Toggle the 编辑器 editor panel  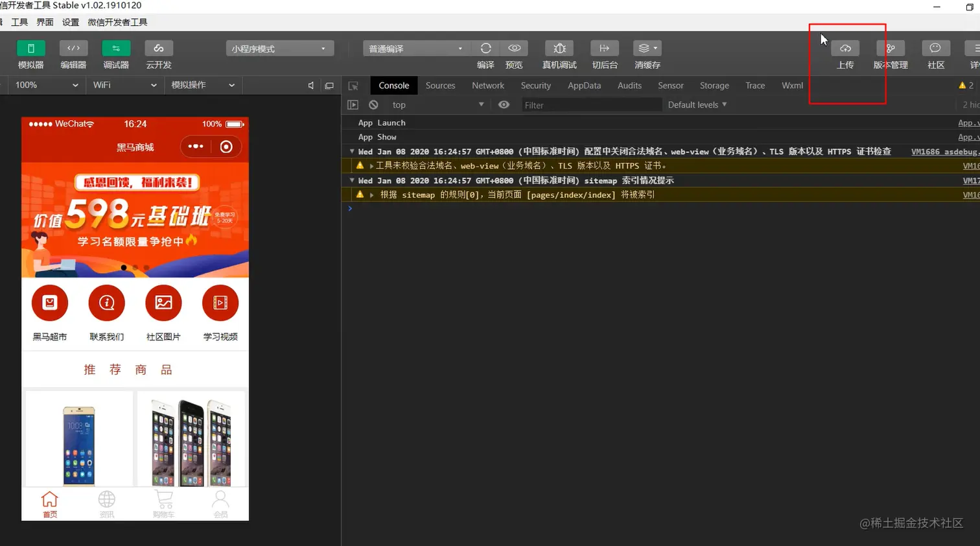coord(73,49)
